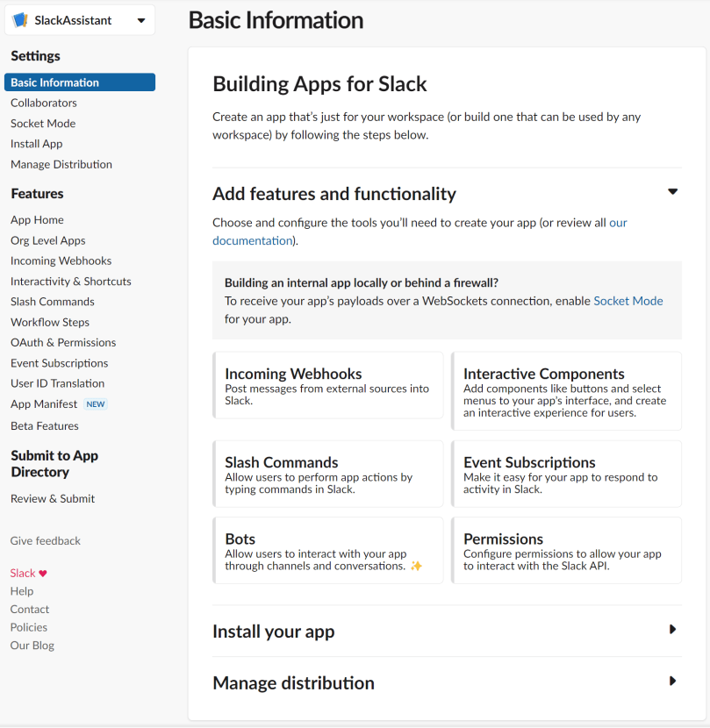Click the Socket Mode link in firewall notice
Image resolution: width=710 pixels, height=728 pixels.
point(628,300)
